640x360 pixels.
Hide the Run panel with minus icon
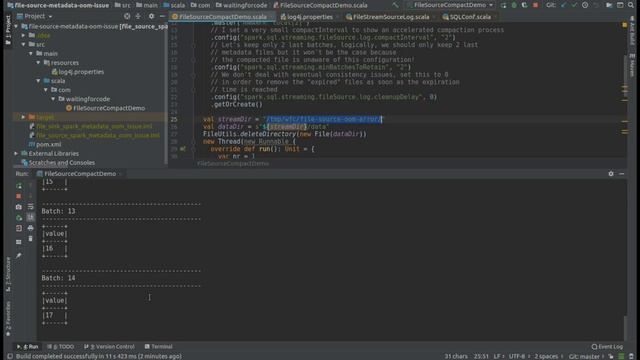(x=622, y=174)
